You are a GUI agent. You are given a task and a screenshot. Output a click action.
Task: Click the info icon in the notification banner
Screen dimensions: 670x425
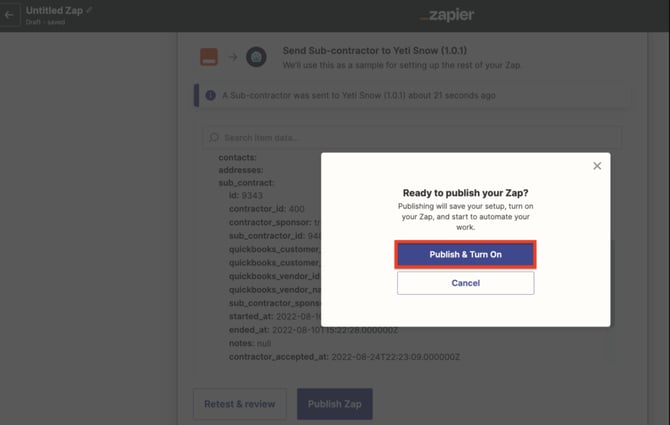coord(210,96)
